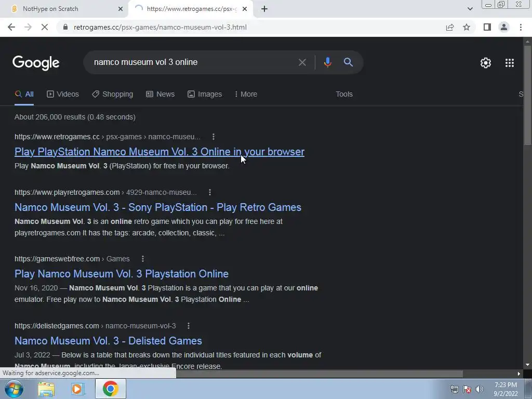Open the Google apps grid
This screenshot has height=399, width=532.
[x=509, y=63]
